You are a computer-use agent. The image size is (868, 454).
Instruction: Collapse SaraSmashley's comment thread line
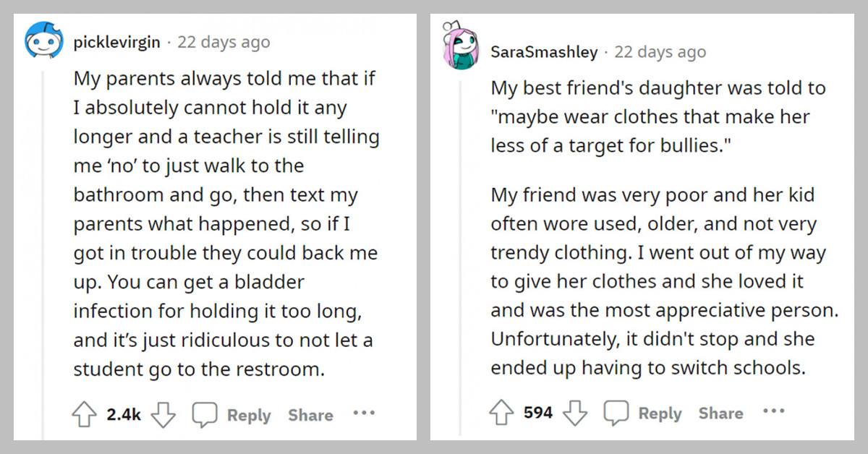coord(460,253)
